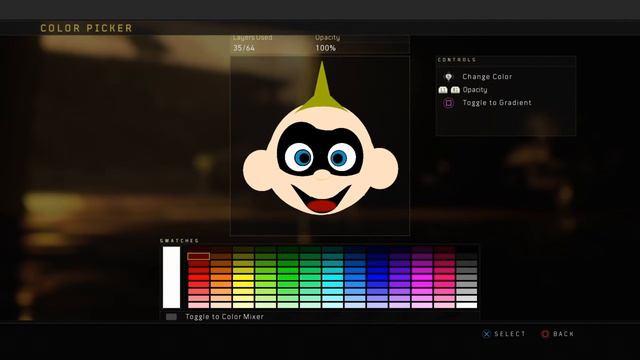The image size is (640, 360).
Task: Pick the palest pink swatch ending the red column
Action: click(x=199, y=305)
